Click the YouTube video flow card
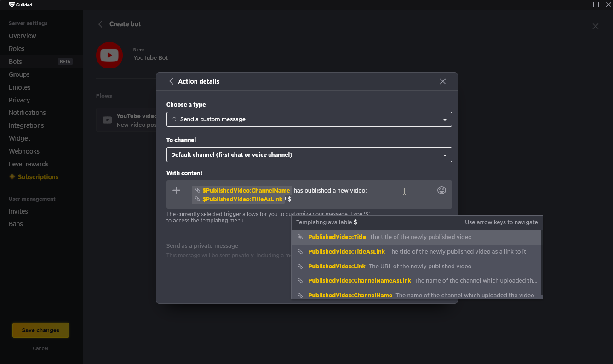613x364 pixels. tap(126, 120)
